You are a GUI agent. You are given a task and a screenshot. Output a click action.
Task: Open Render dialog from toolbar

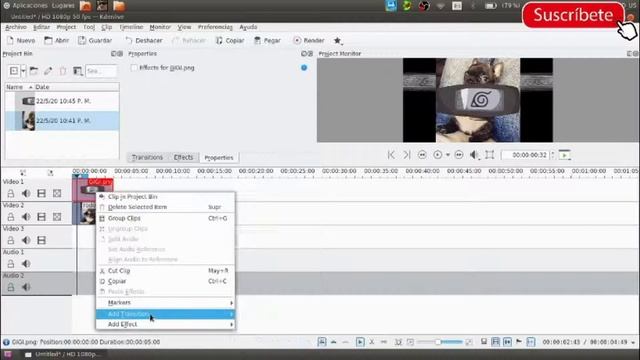coord(309,40)
